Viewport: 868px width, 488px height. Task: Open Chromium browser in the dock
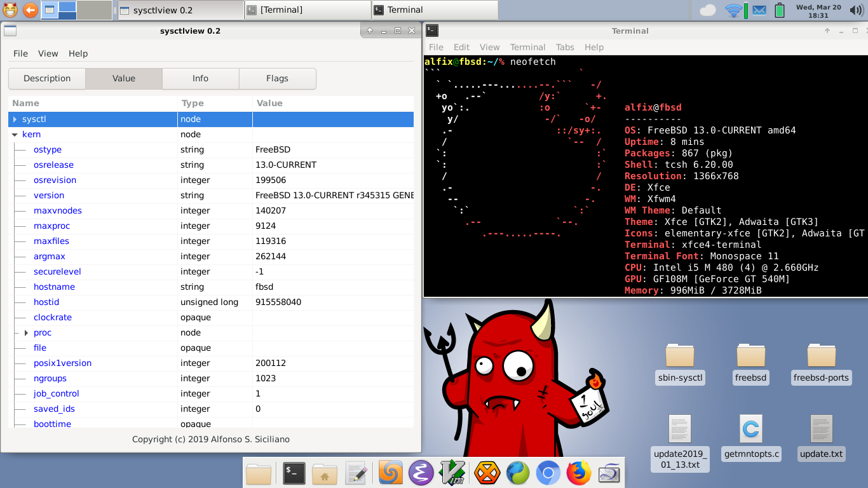[548, 473]
